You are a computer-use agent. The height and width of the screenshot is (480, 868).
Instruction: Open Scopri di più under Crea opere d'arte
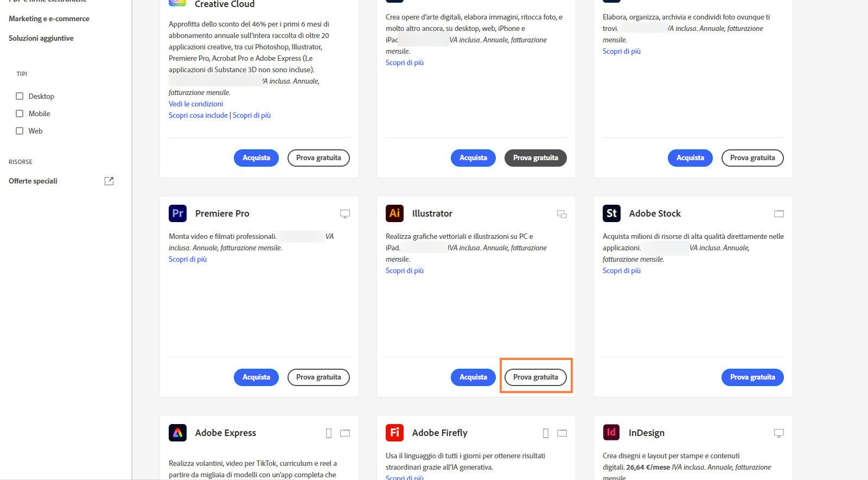point(405,62)
